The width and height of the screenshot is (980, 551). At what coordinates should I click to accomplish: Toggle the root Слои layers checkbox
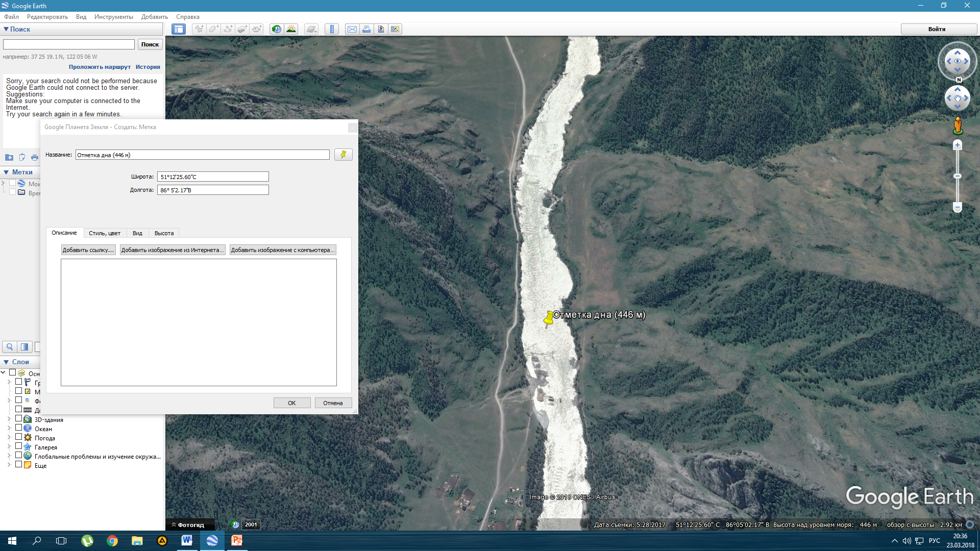click(12, 373)
